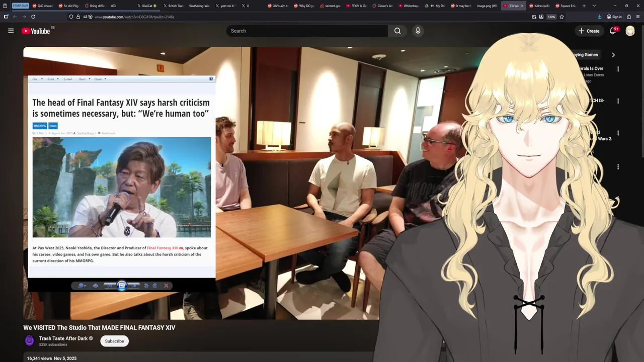Open the picture-in-picture icon in address bar
The width and height of the screenshot is (644, 362).
click(534, 17)
